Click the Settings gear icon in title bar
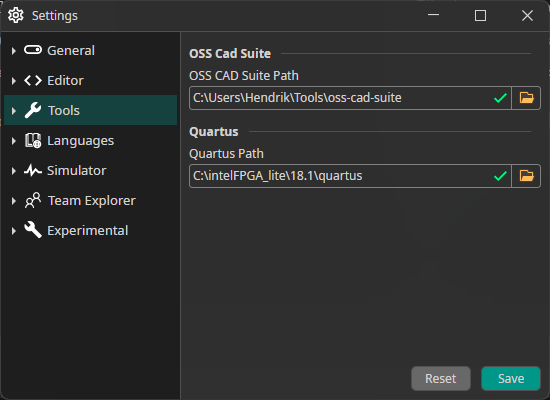The height and width of the screenshot is (400, 550). click(x=16, y=15)
